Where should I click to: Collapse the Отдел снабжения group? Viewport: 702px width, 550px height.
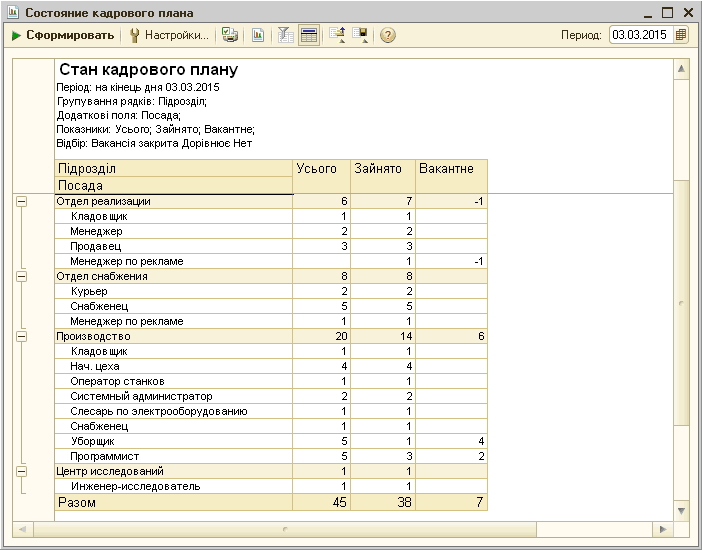[20, 276]
